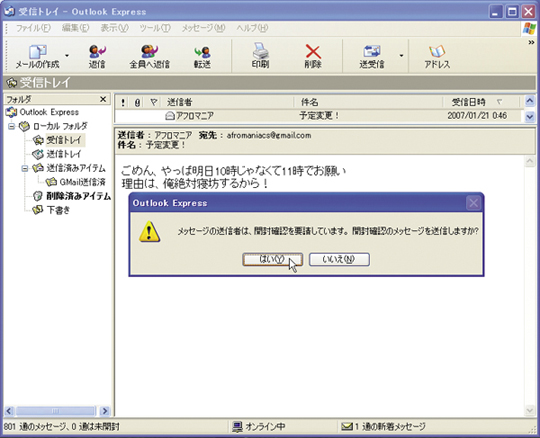540x438 pixels.
Task: Open the Addresses (アドレス) book icon
Action: tap(437, 52)
